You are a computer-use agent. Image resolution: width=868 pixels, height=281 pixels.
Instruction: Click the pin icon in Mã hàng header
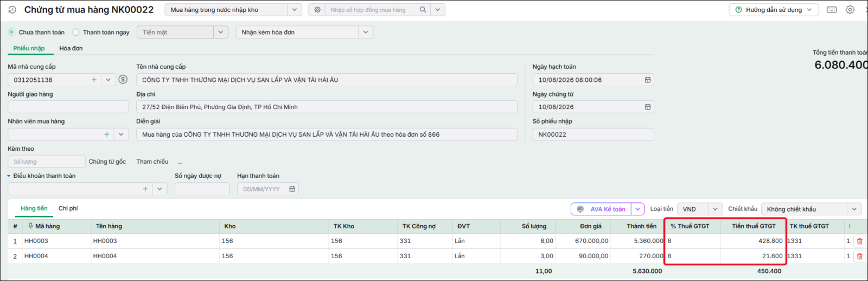pos(31,226)
